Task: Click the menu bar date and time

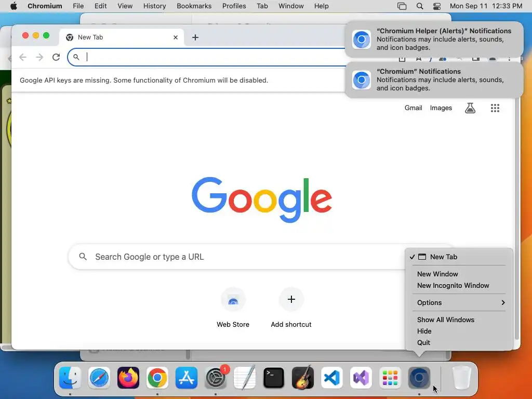Action: 486,6
